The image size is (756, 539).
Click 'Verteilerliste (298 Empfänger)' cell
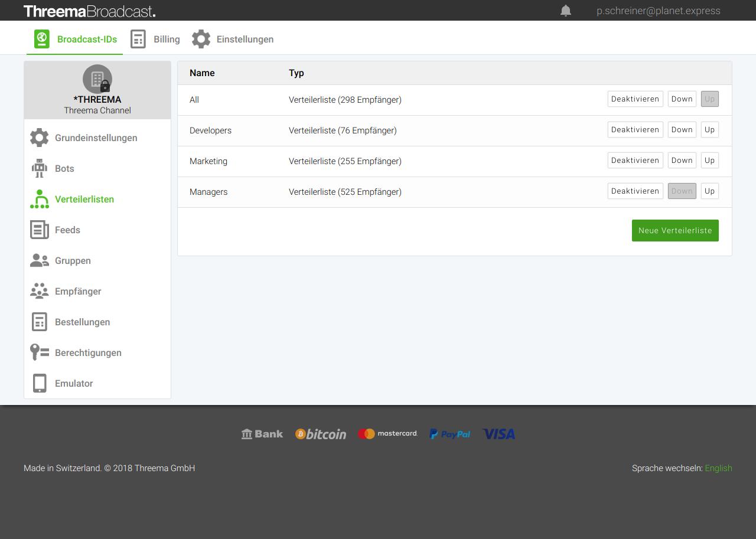pyautogui.click(x=345, y=100)
